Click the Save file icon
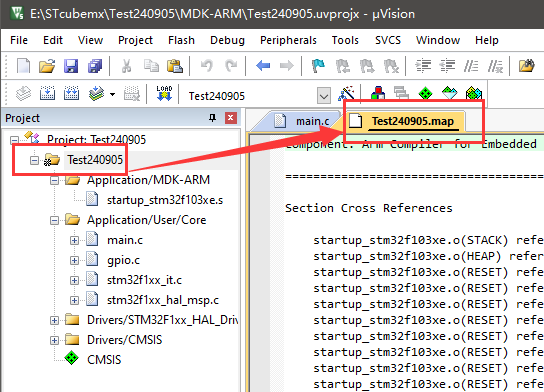 [x=71, y=66]
